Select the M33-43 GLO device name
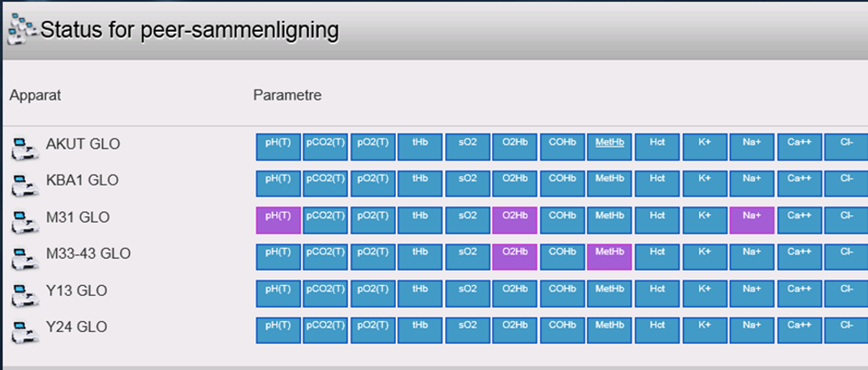The width and height of the screenshot is (868, 370). coord(88,254)
